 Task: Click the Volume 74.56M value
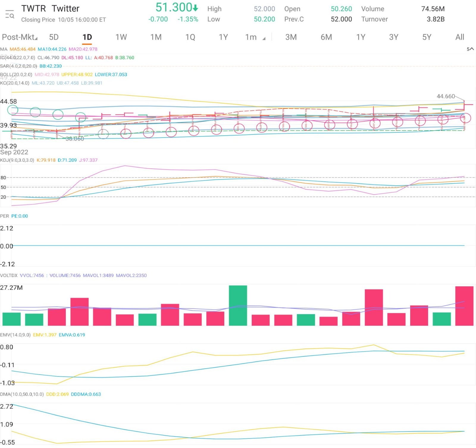[x=433, y=9]
